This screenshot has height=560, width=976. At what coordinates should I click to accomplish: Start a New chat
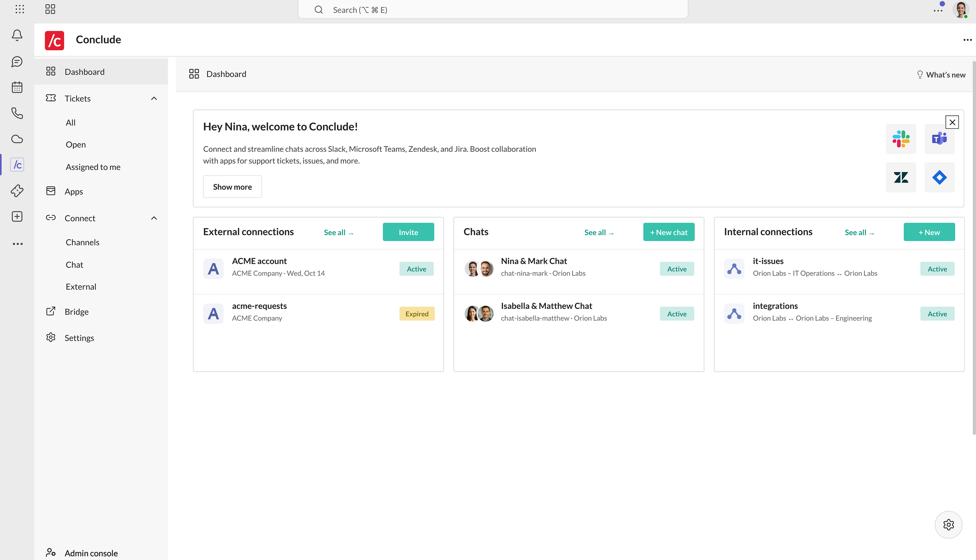[x=669, y=232]
